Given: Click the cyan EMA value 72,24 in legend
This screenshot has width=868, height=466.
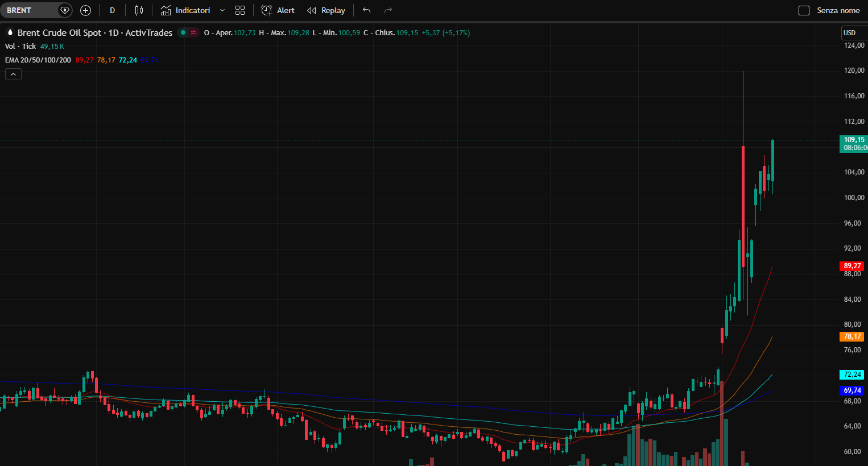Looking at the screenshot, I should click(x=128, y=60).
